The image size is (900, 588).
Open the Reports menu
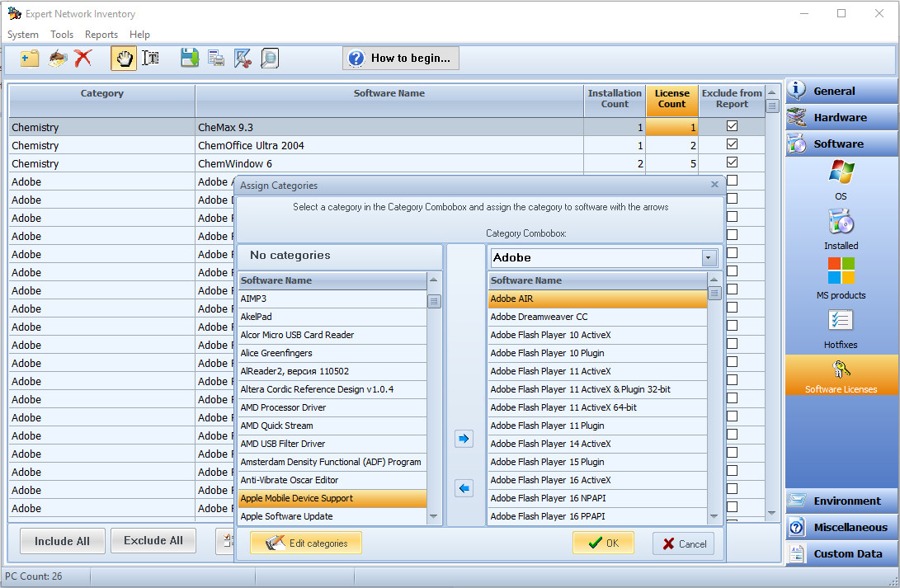click(x=101, y=35)
